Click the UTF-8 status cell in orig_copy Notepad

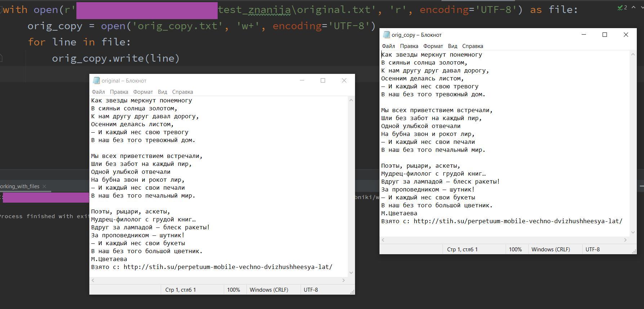click(x=592, y=250)
